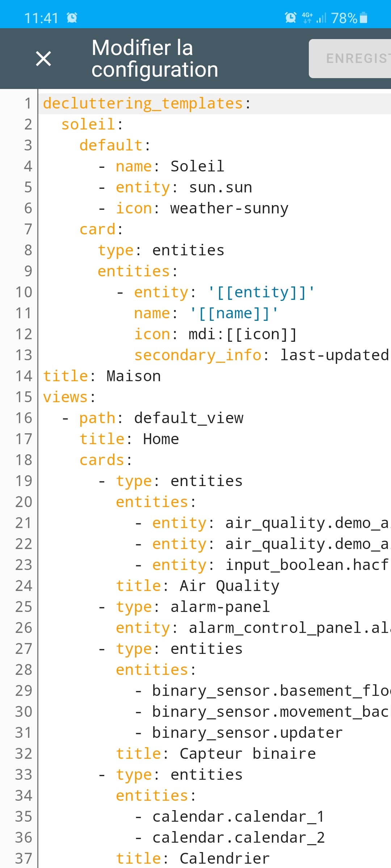Click the '[[entity]]' template placeholder

(x=261, y=293)
